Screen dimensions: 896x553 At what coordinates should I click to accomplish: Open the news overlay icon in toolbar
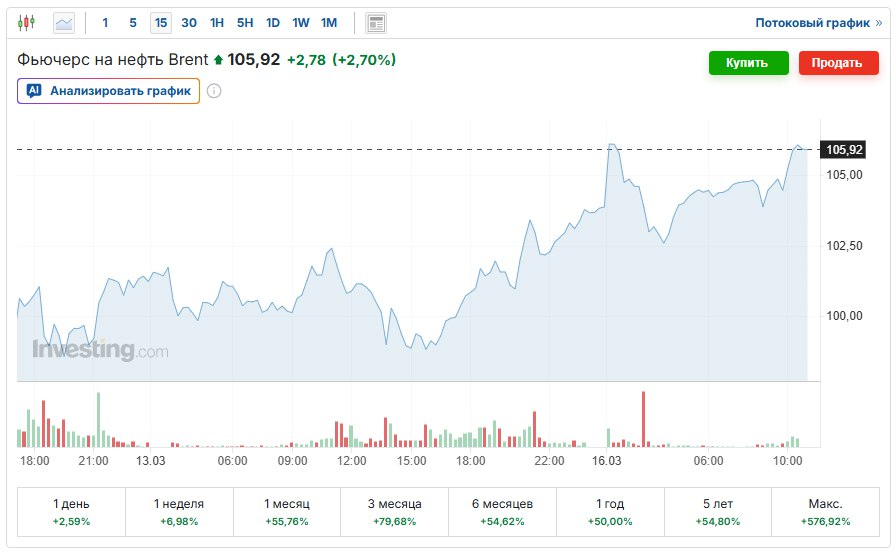click(376, 22)
